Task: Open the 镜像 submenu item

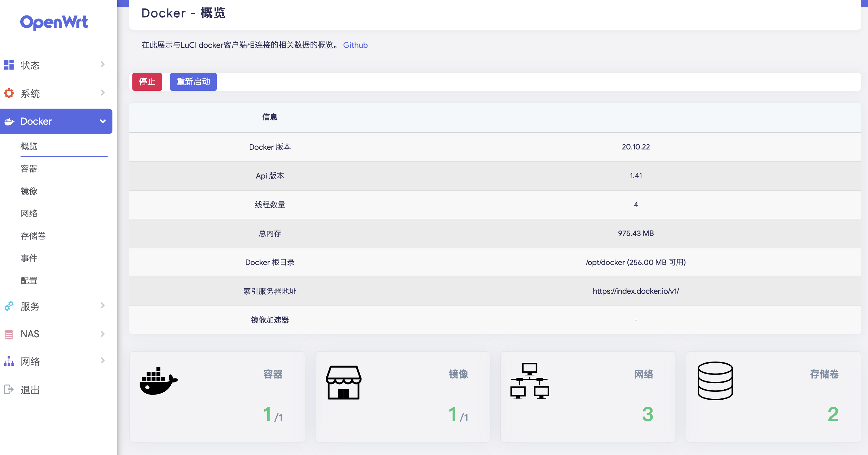Action: coord(29,191)
